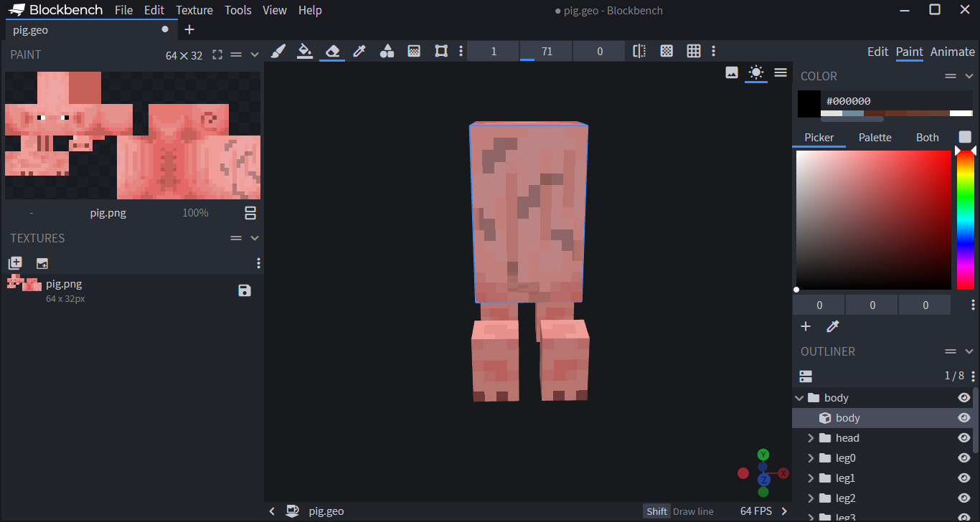
Task: Toggle mirror painting
Action: [x=639, y=51]
